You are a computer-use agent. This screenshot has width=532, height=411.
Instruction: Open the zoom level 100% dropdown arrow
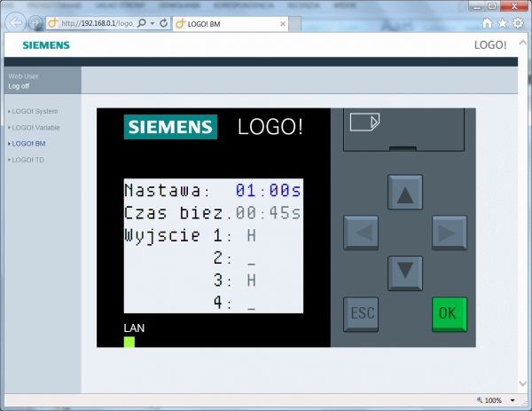(512, 400)
